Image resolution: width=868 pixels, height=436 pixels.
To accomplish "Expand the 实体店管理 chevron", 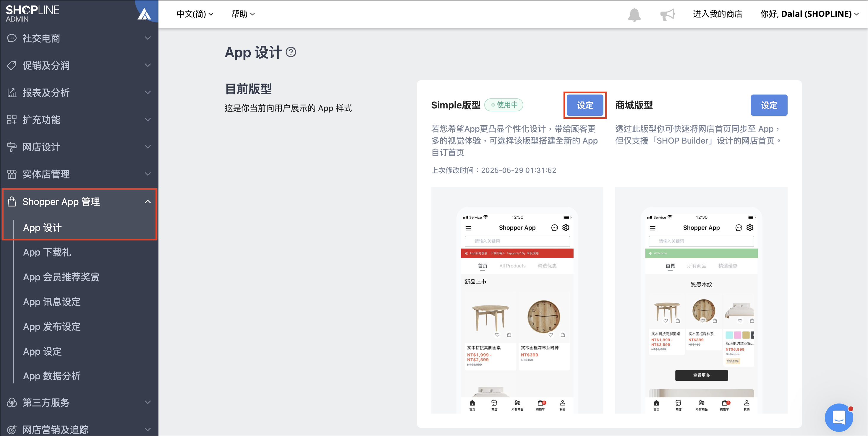I will 148,174.
